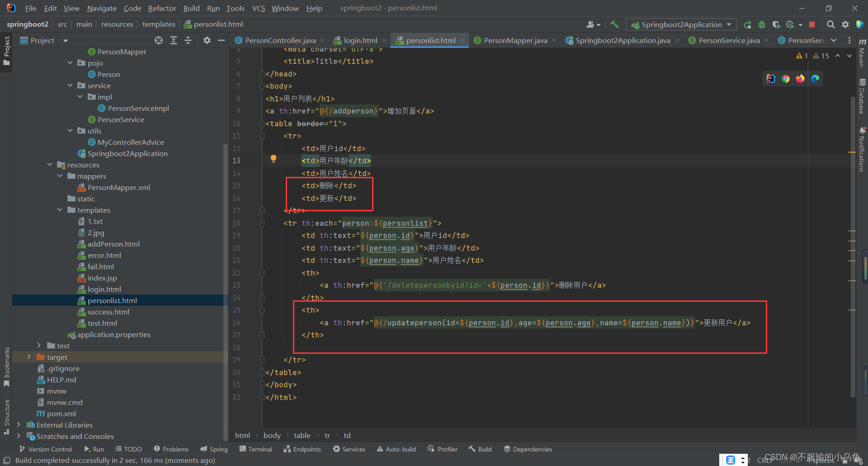Run with coverage shield icon
Screen dimensions: 868x466
coord(776,24)
